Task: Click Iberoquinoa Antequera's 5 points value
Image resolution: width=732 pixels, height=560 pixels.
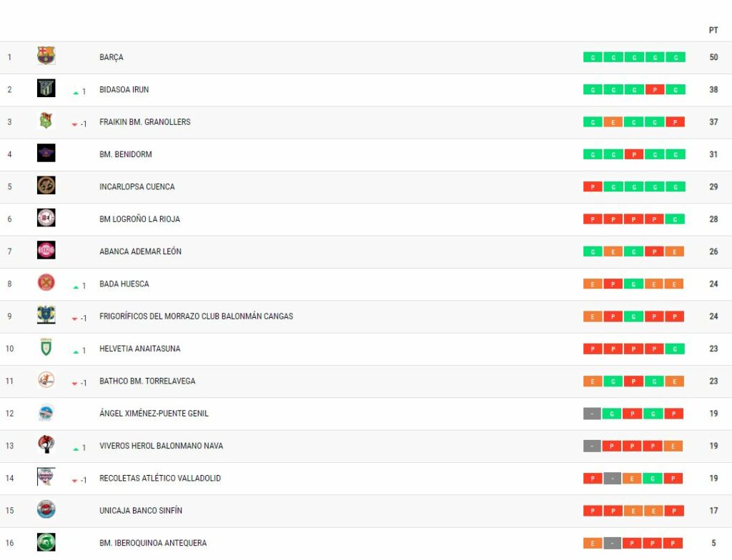Action: tap(713, 543)
